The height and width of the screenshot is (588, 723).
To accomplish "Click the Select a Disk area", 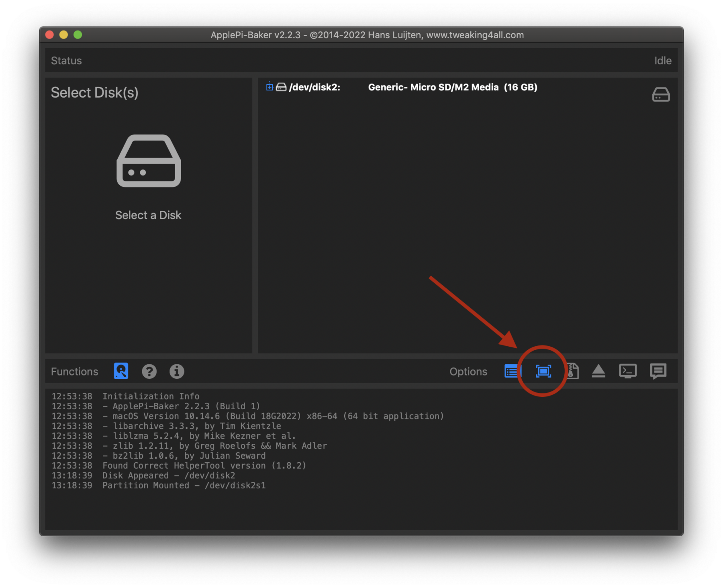I will (149, 215).
